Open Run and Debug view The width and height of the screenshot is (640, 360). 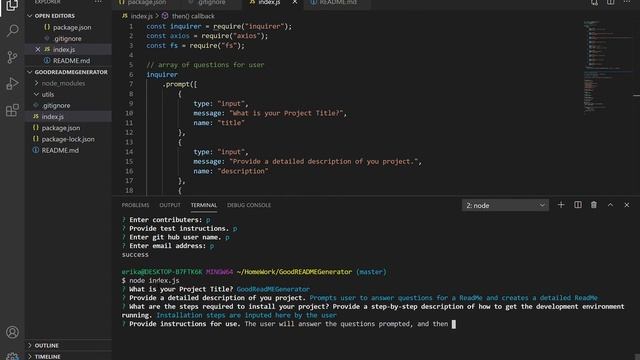coord(12,84)
